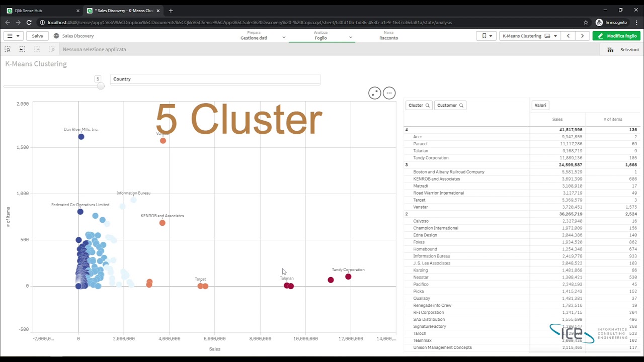Open the chart's three-dots options menu

pos(389,93)
